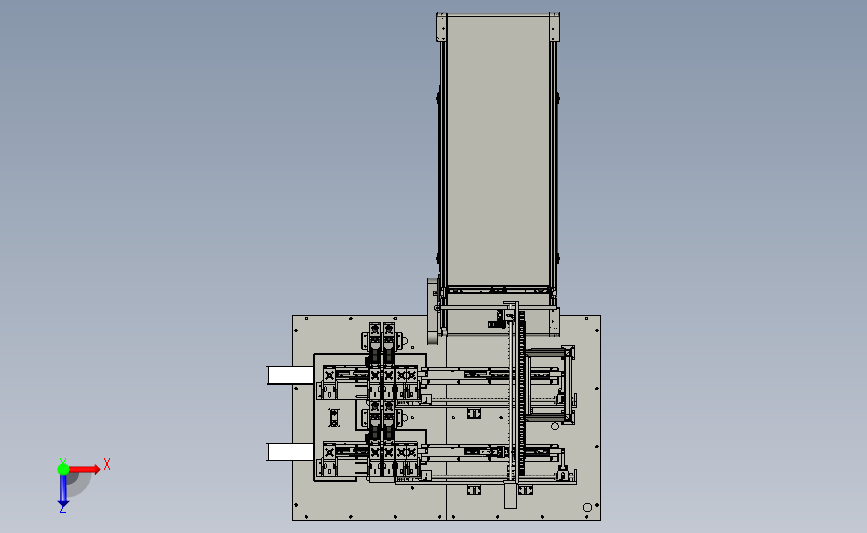Click the green Y axis dot at the triad origin
The image size is (867, 533).
tap(63, 469)
